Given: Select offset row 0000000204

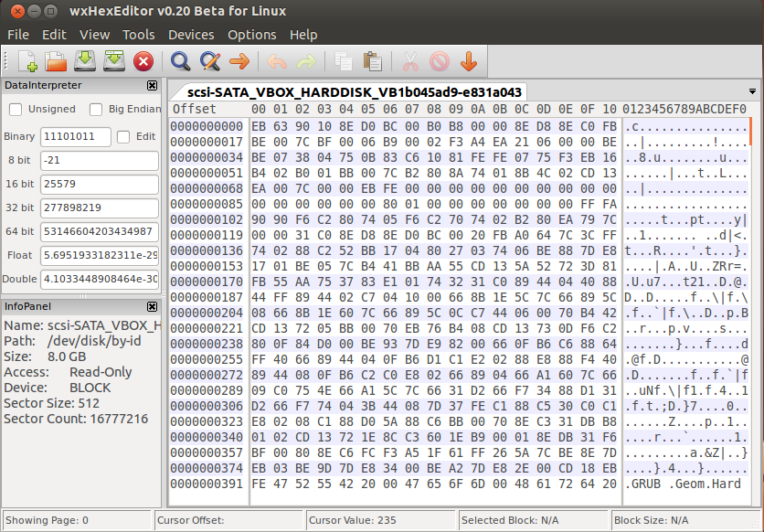Looking at the screenshot, I should click(x=207, y=314).
